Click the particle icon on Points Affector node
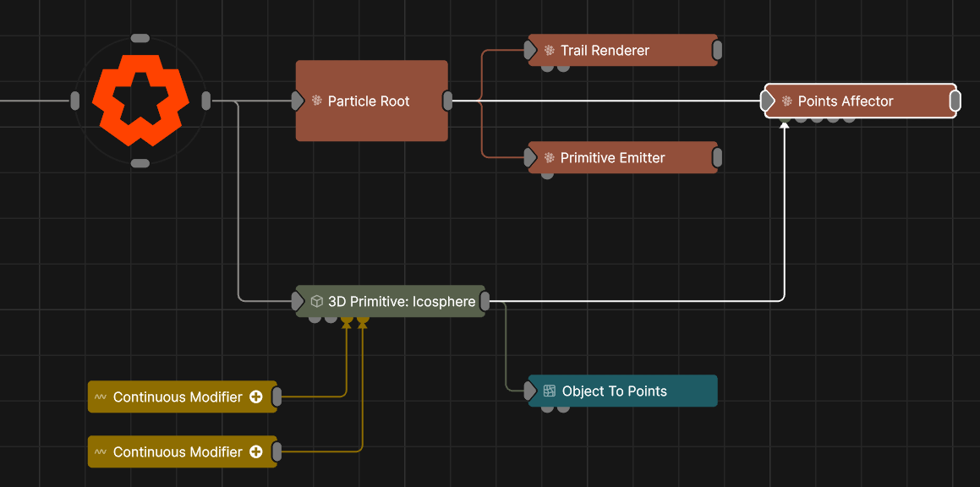The height and width of the screenshot is (487, 980). pos(787,101)
